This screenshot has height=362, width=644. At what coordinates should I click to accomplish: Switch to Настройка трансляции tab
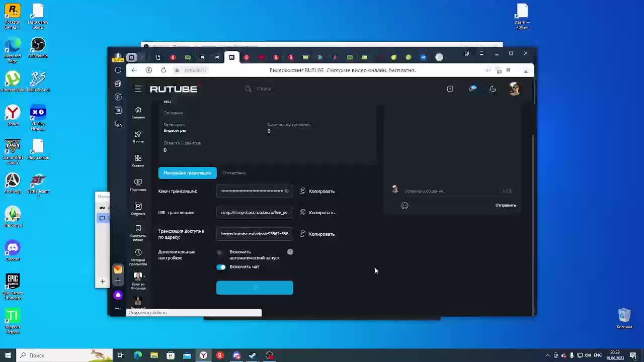[187, 173]
